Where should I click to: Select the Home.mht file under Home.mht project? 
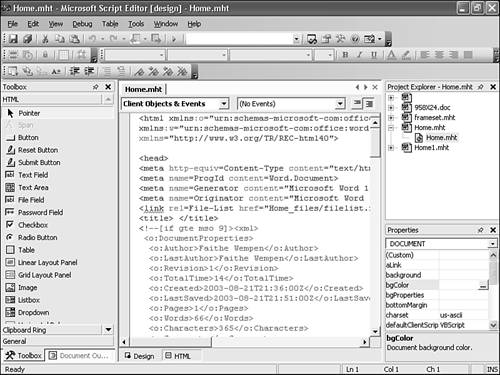point(441,138)
